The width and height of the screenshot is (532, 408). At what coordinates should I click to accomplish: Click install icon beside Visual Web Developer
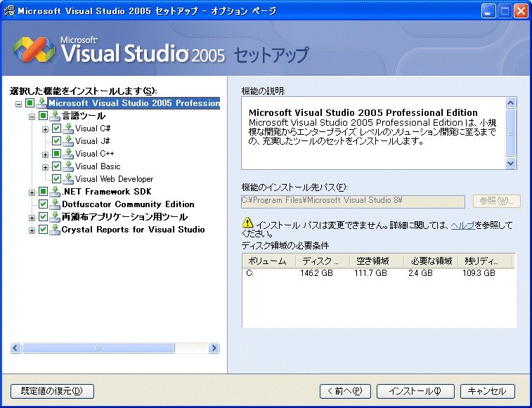tap(68, 179)
